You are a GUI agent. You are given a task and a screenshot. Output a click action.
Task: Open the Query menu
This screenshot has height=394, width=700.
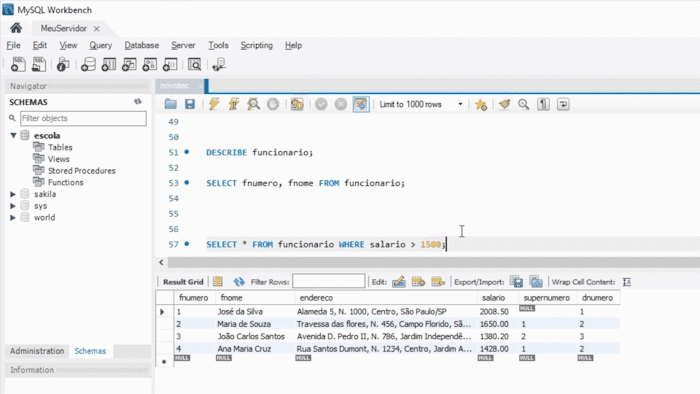pos(100,45)
